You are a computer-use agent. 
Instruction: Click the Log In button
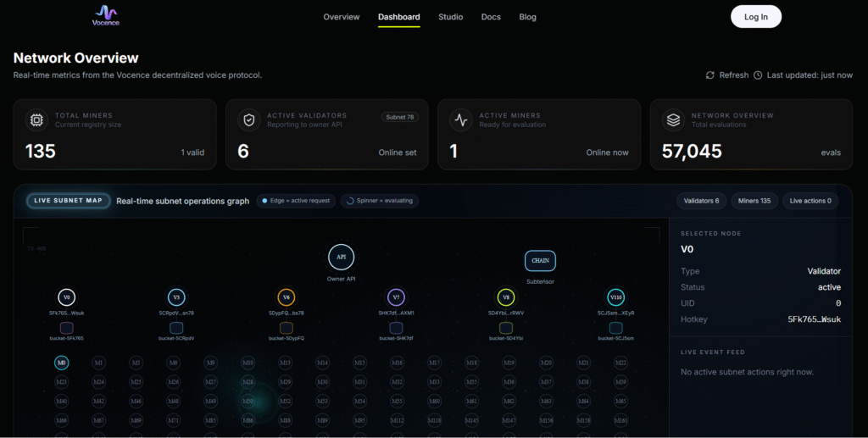(755, 17)
